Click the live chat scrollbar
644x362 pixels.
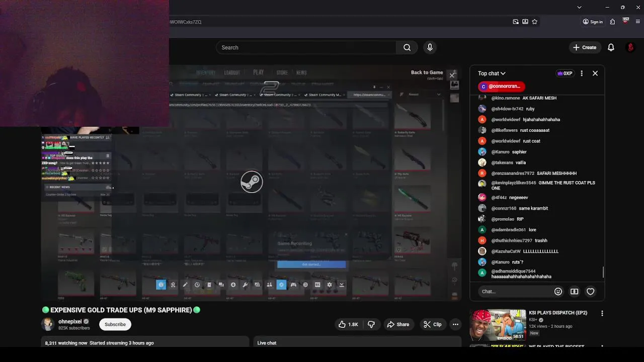[x=603, y=273]
